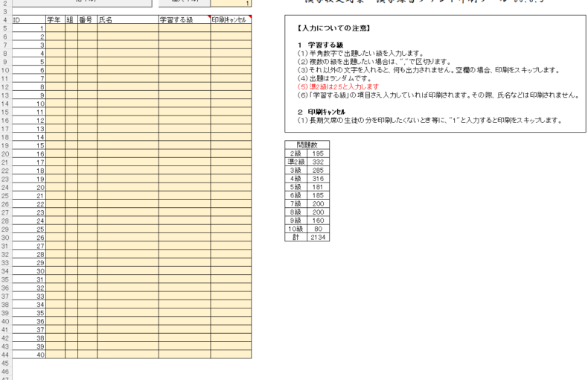
Task: Select worksheet row header 45
Action: [6, 363]
